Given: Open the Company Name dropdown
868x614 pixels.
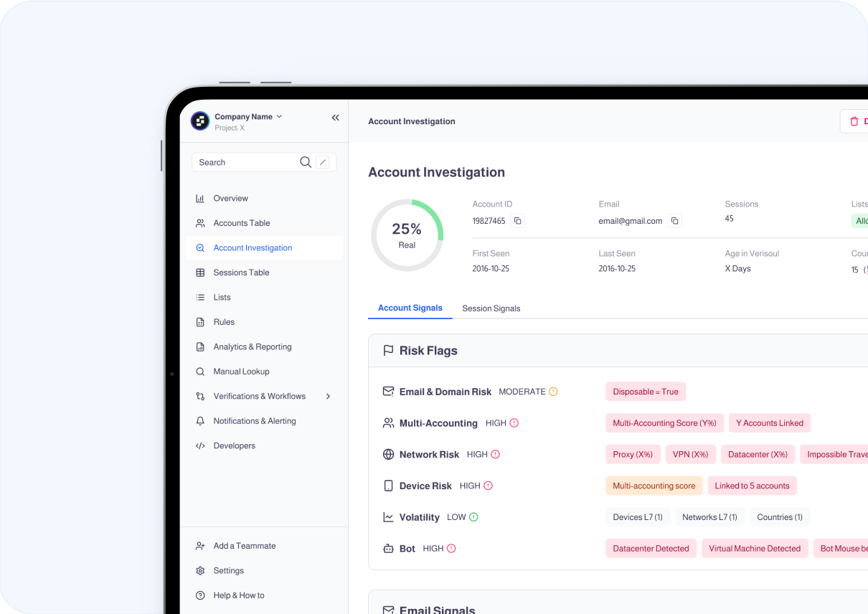Looking at the screenshot, I should tap(248, 117).
